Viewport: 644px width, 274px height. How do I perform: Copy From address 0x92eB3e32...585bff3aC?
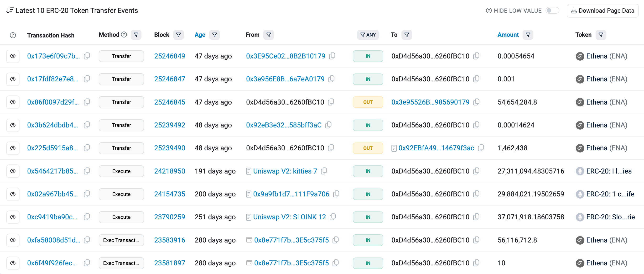point(328,125)
